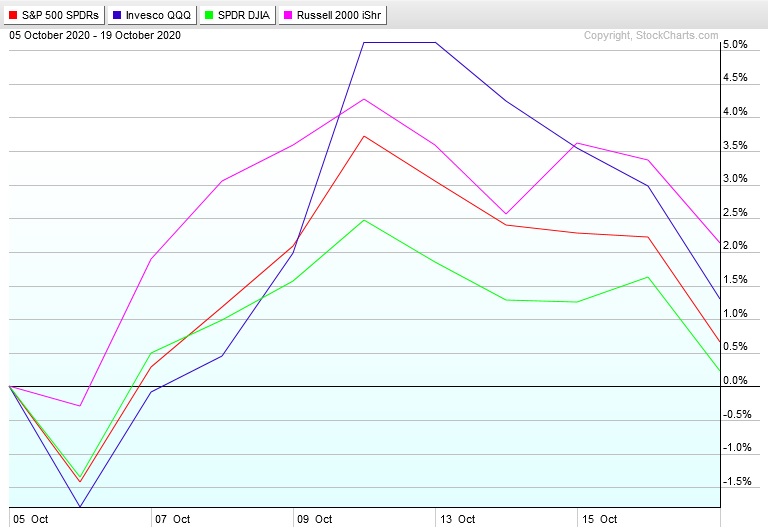Click the 4.5% axis label
This screenshot has height=531, width=768.
(x=735, y=77)
